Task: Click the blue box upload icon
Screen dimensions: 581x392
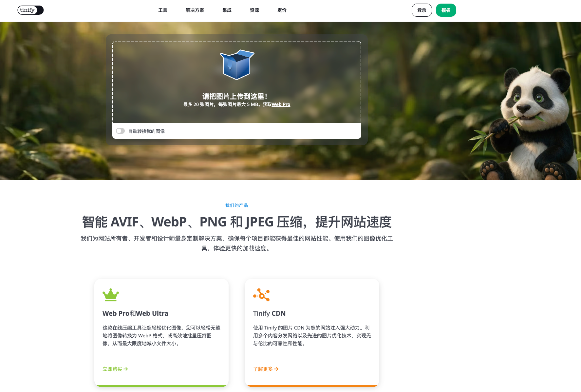Action: click(x=237, y=65)
